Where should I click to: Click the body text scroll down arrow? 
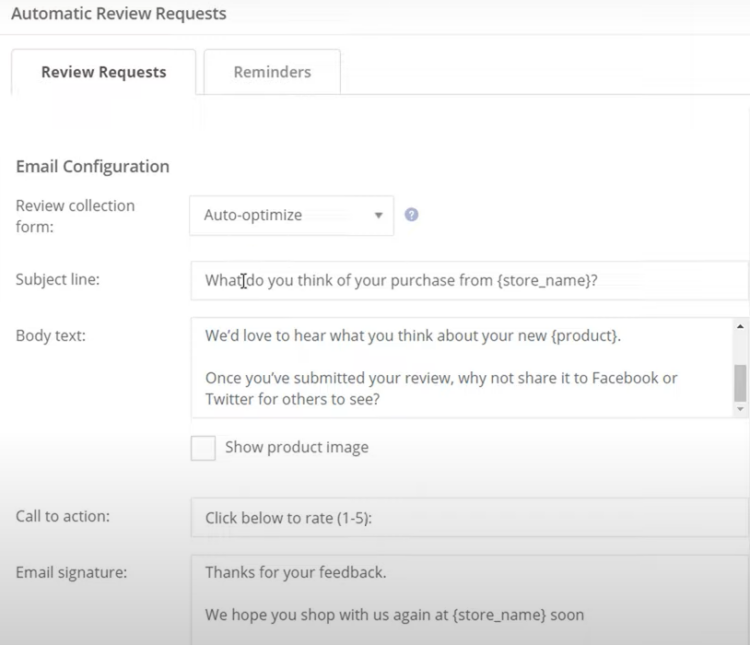click(740, 409)
